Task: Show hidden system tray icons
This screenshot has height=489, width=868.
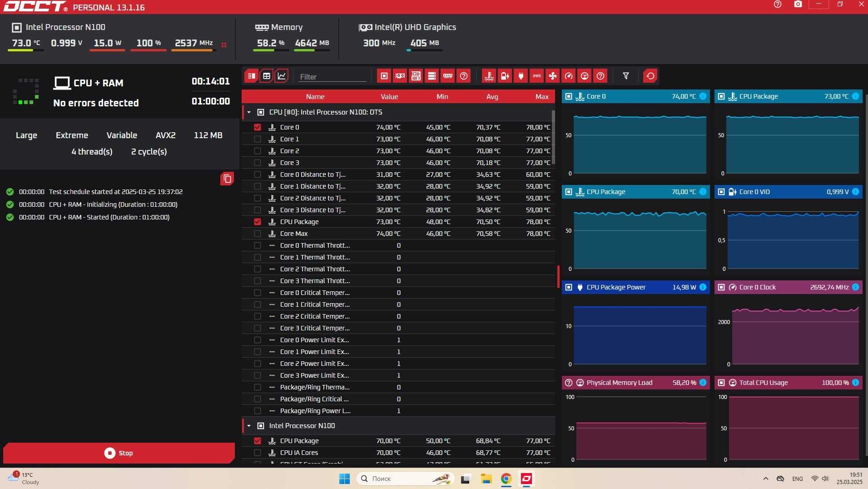Action: coord(766,479)
